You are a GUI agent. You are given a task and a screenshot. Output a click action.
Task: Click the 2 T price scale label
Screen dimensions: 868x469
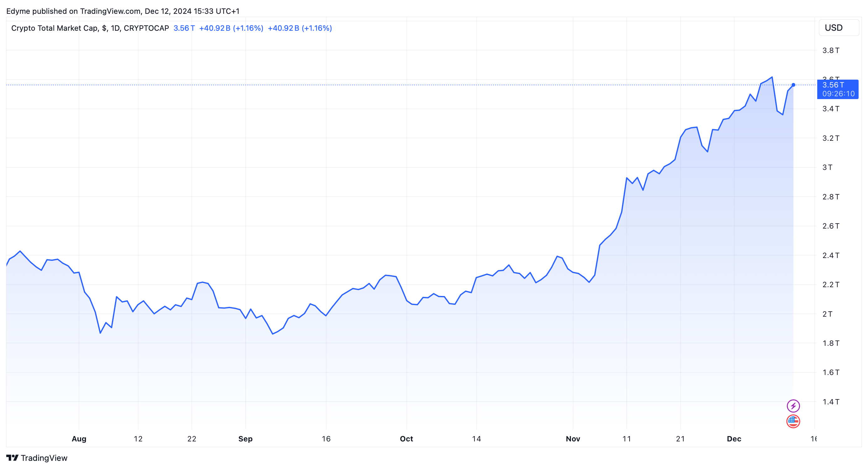point(827,314)
